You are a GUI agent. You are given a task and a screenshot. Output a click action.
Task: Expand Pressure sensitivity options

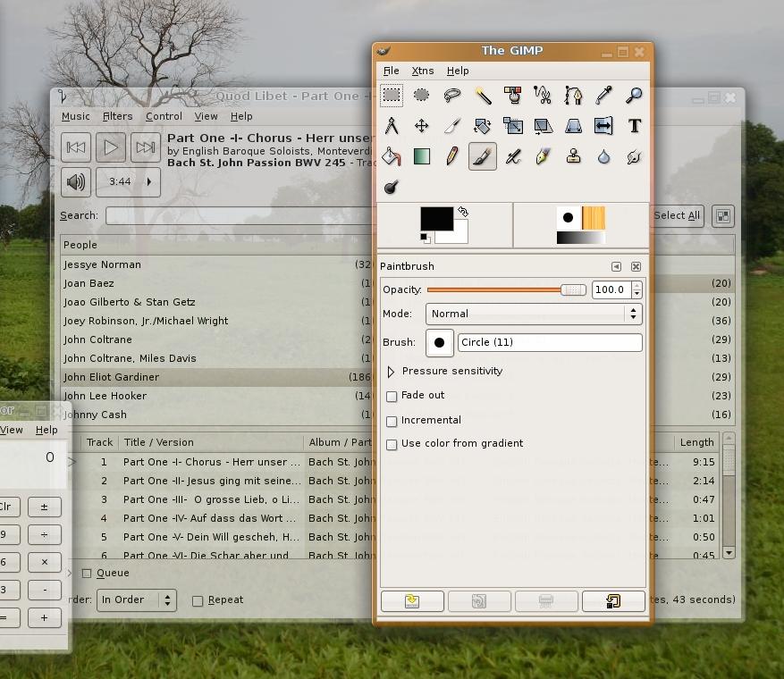(x=391, y=372)
